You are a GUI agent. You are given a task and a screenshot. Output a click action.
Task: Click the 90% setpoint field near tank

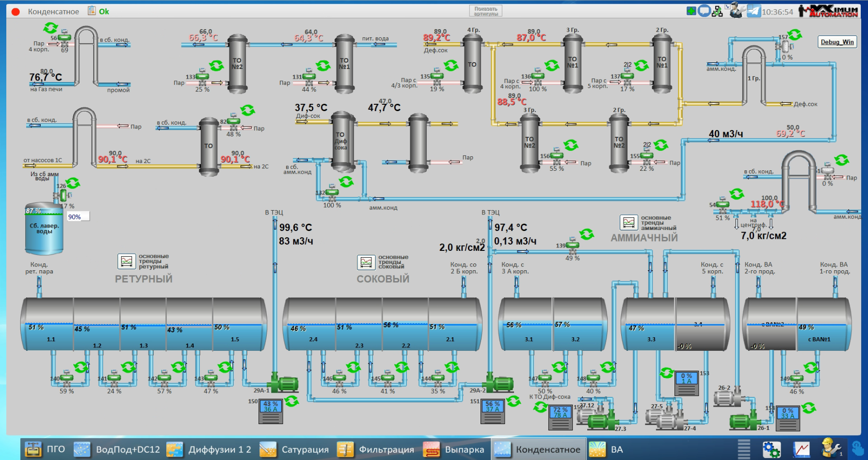click(x=78, y=217)
